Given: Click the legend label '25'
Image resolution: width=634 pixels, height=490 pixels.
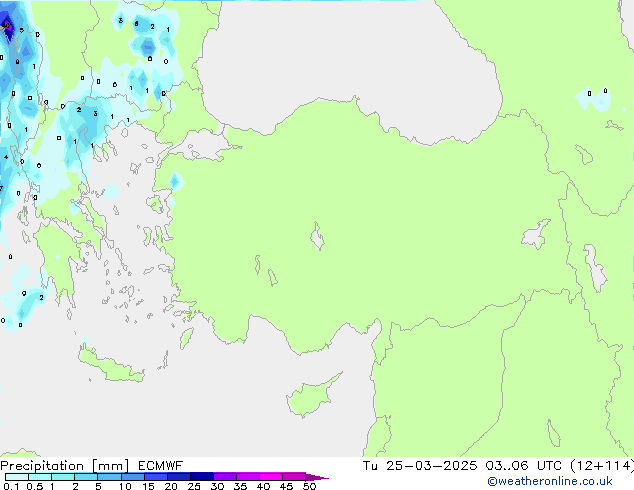Looking at the screenshot, I should tap(194, 486).
